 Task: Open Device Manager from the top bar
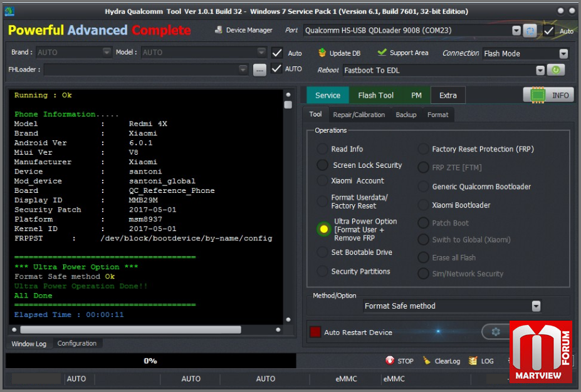tap(244, 30)
